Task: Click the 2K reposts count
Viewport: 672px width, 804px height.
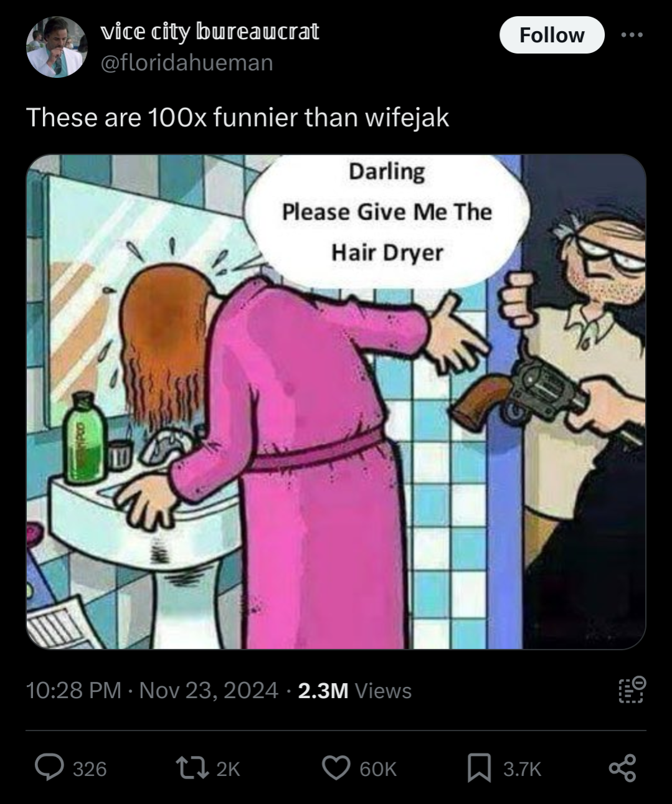Action: tap(228, 769)
